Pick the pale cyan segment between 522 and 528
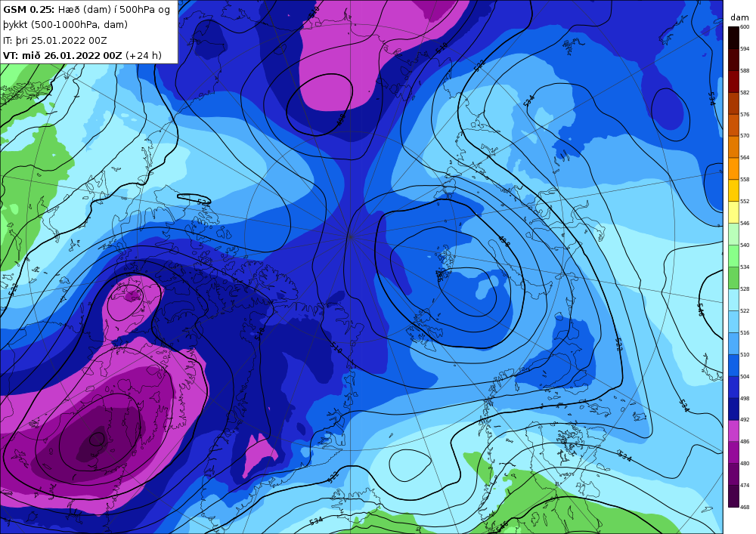 [733, 300]
